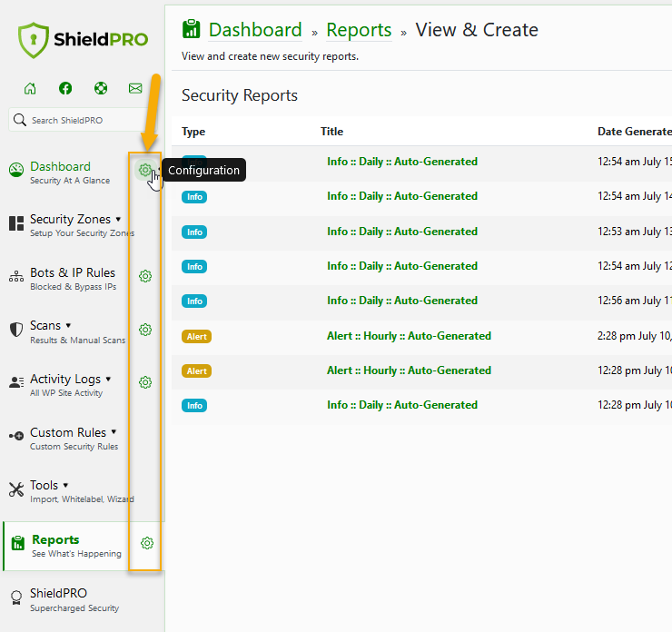Click the Dashboard gauge icon
672x632 pixels.
click(x=16, y=170)
